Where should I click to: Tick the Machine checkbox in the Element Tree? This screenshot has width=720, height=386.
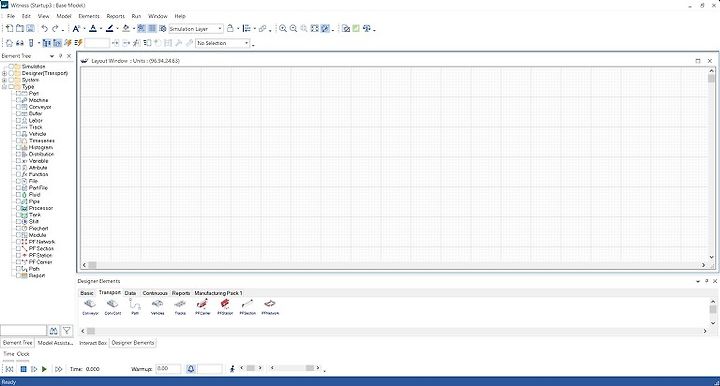(18, 100)
